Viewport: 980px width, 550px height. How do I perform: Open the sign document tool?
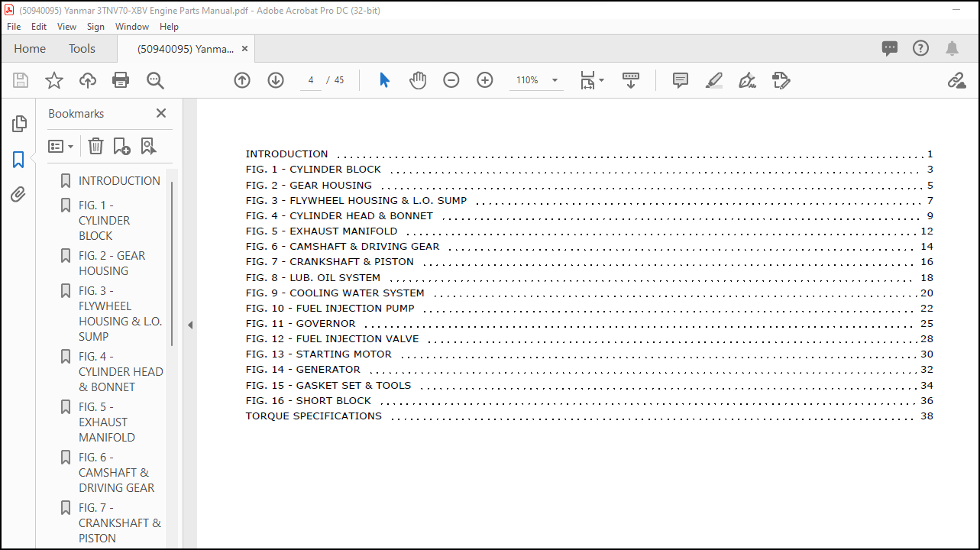tap(747, 80)
